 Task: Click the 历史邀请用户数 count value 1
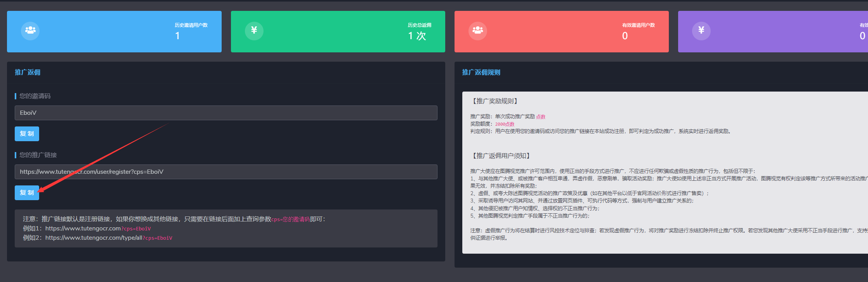pyautogui.click(x=177, y=36)
